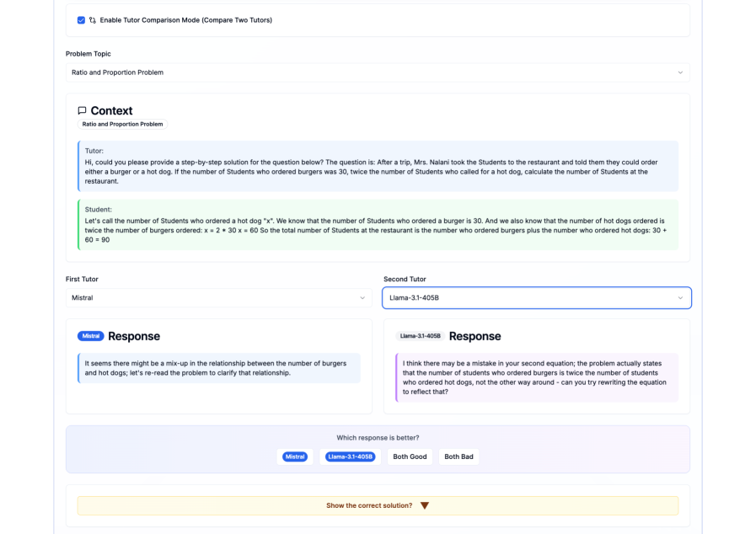
Task: Click the chevron arrow on Second Tutor selector
Action: [680, 297]
